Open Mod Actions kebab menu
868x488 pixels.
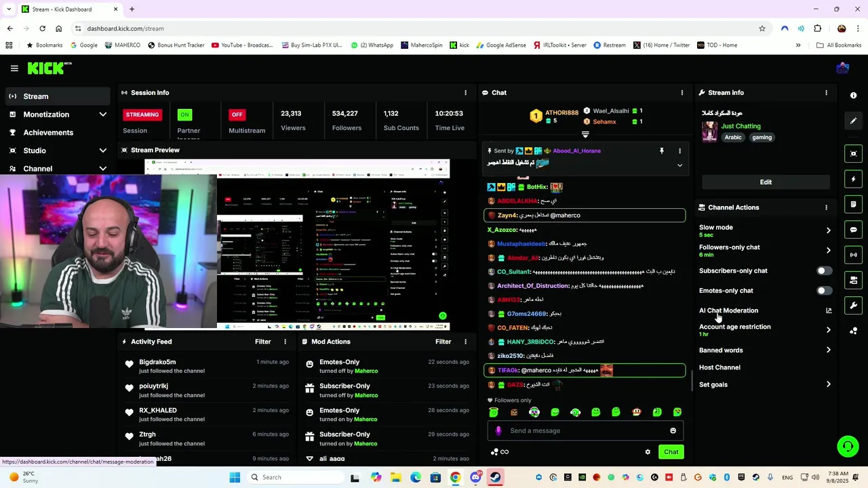coord(465,342)
